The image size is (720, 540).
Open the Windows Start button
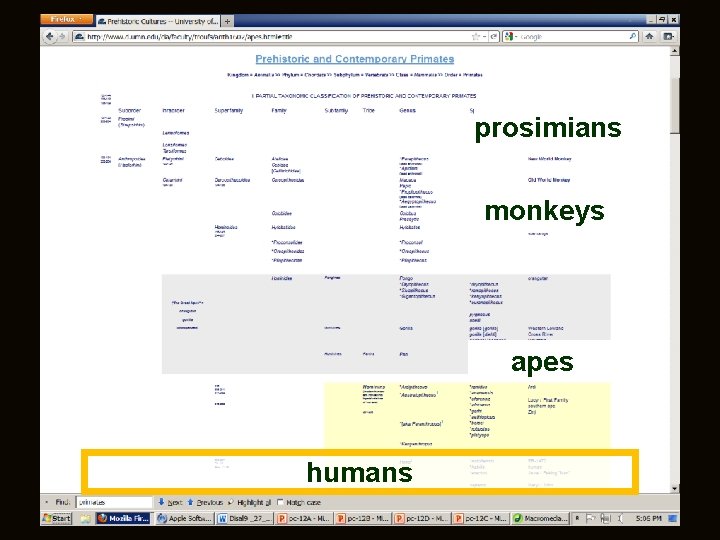click(x=57, y=518)
